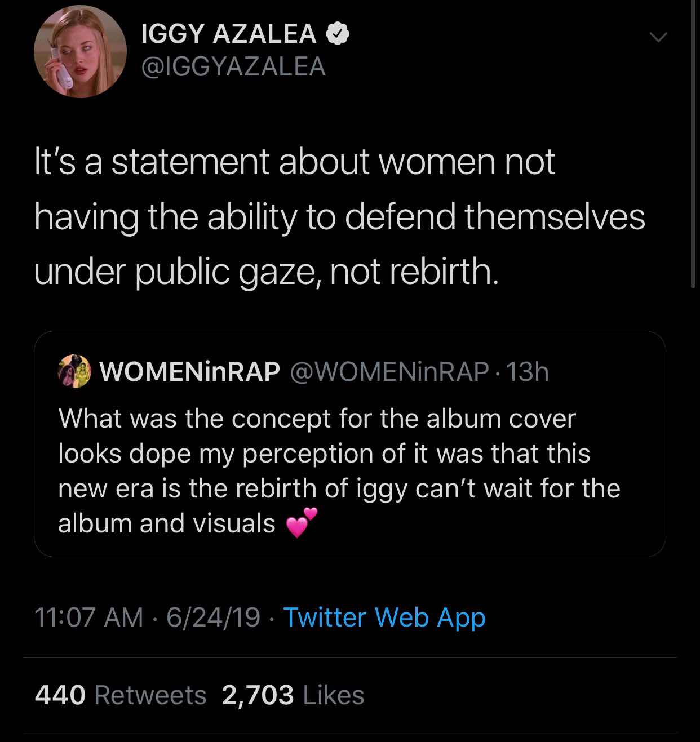
Task: Click the IGGY AZALEA display name
Action: (x=228, y=35)
